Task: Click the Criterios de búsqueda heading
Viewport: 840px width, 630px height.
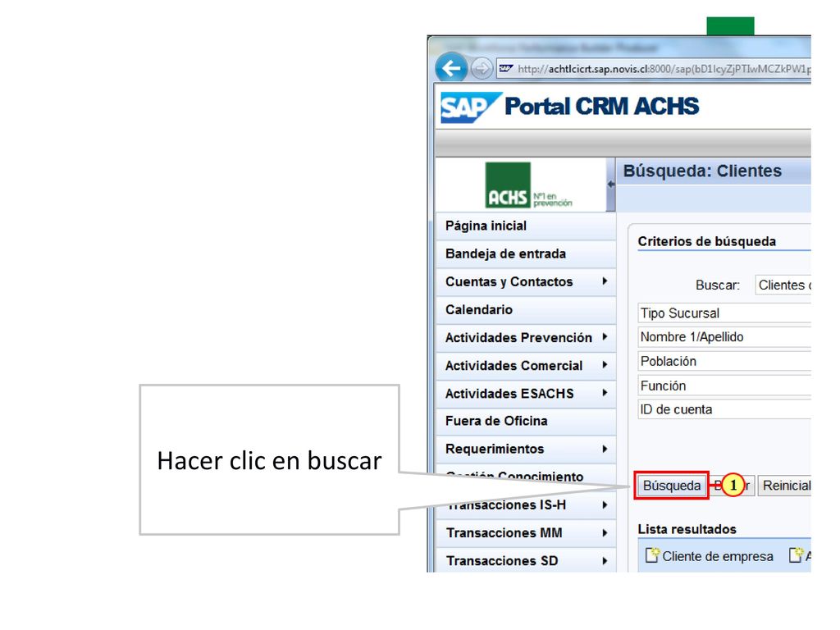Action: (x=706, y=241)
